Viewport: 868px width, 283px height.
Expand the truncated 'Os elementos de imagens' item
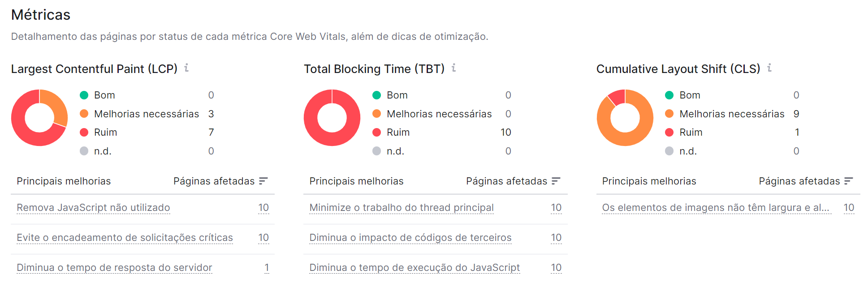click(716, 207)
